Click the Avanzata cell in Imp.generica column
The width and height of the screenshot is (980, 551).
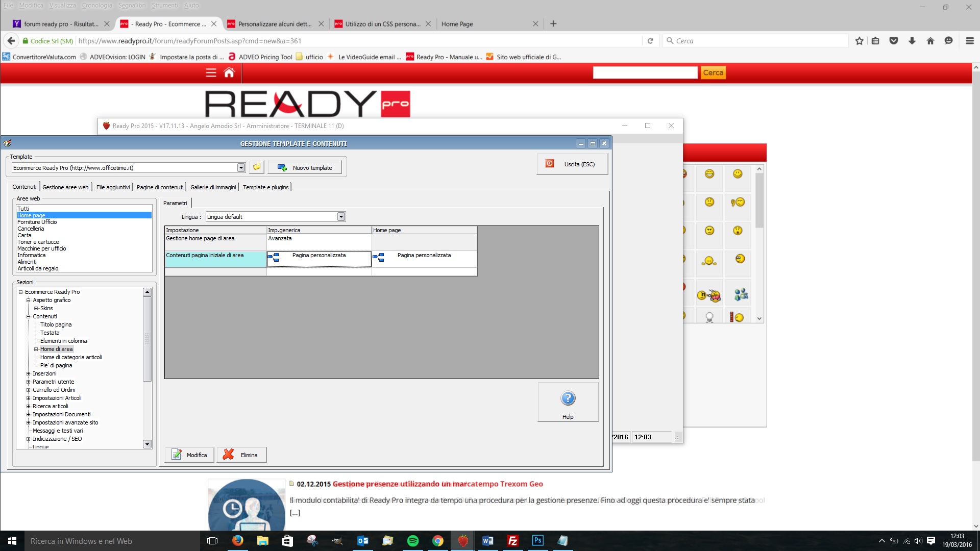319,242
